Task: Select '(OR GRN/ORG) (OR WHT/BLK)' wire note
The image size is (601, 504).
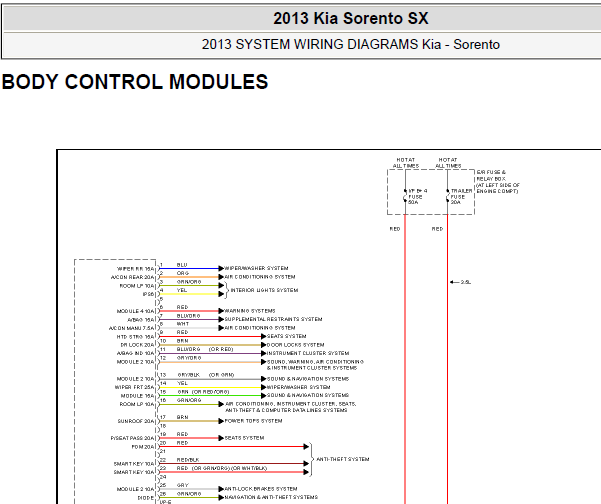Action: tap(229, 468)
